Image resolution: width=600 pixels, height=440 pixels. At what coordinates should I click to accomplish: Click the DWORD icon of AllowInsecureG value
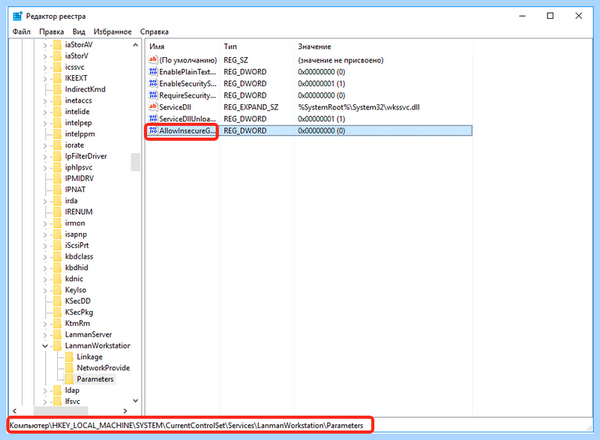(153, 130)
